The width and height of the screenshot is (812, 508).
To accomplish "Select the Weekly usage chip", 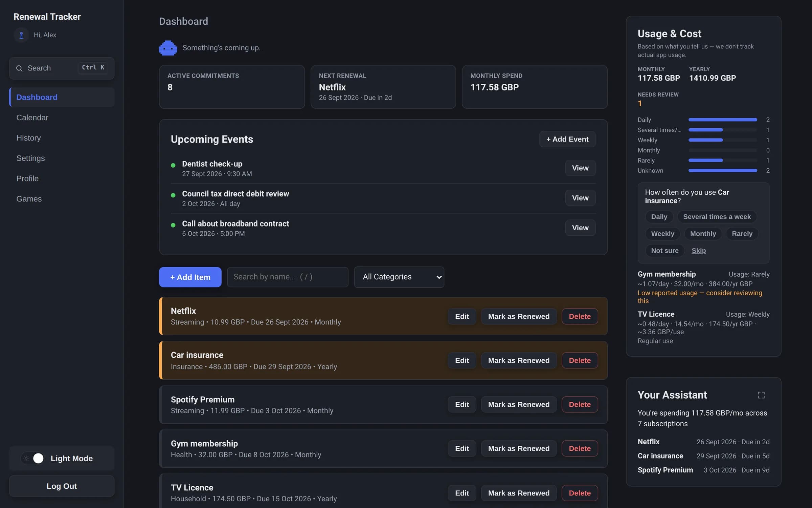I will (x=662, y=234).
